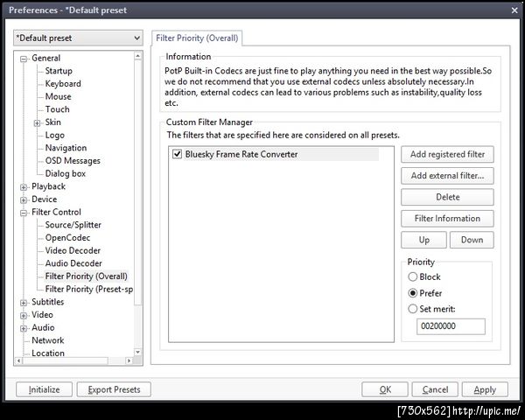Collapse the Filter Control tree node

coord(24,213)
